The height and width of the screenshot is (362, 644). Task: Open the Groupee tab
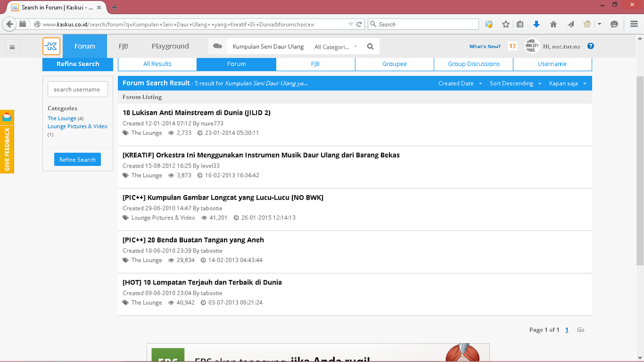pos(394,64)
